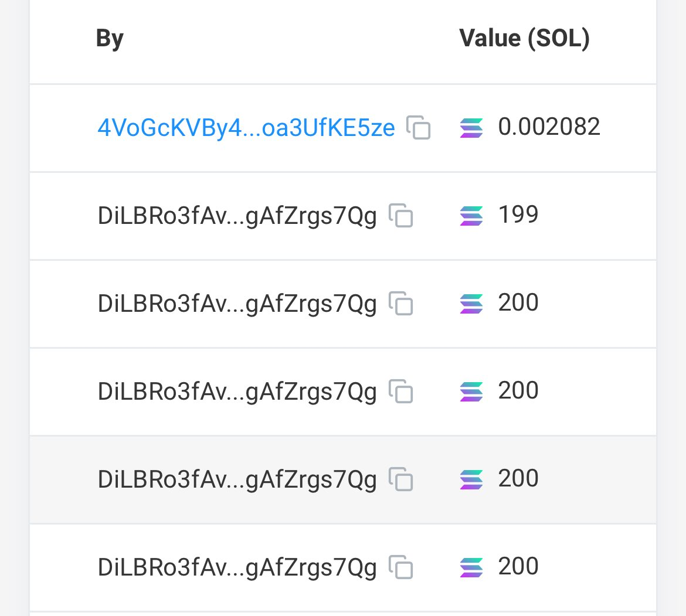
Task: Copy address in the bottom-most visible row
Action: click(x=401, y=567)
